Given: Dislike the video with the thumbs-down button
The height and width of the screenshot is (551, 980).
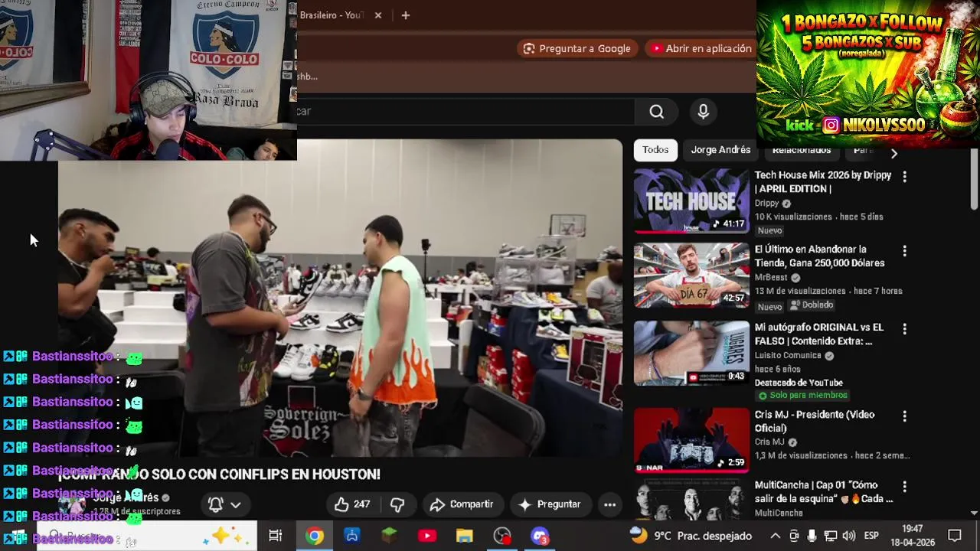Looking at the screenshot, I should point(397,504).
